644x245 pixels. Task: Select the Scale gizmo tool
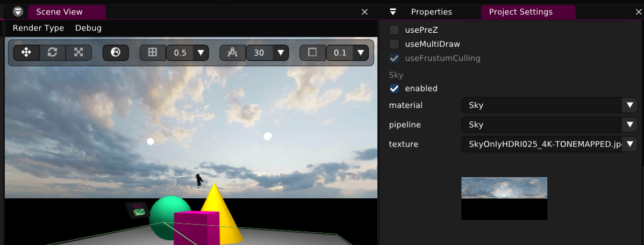click(x=78, y=52)
